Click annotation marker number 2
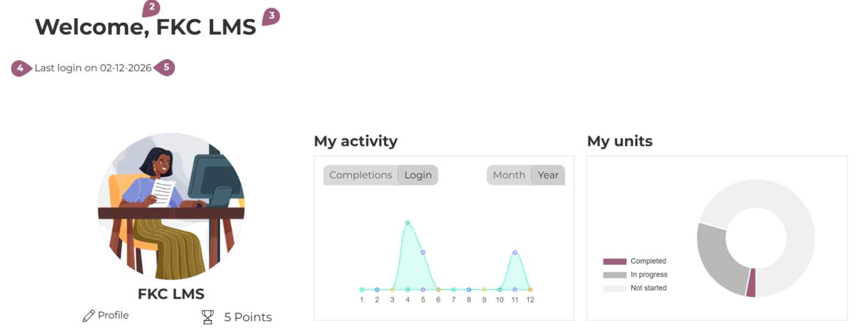The height and width of the screenshot is (333, 868). 151,8
